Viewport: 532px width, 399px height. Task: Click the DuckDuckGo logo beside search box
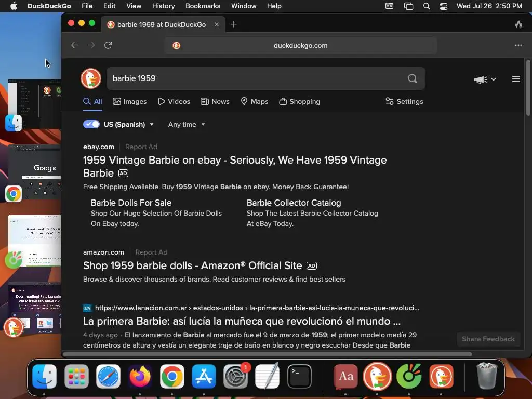(91, 78)
